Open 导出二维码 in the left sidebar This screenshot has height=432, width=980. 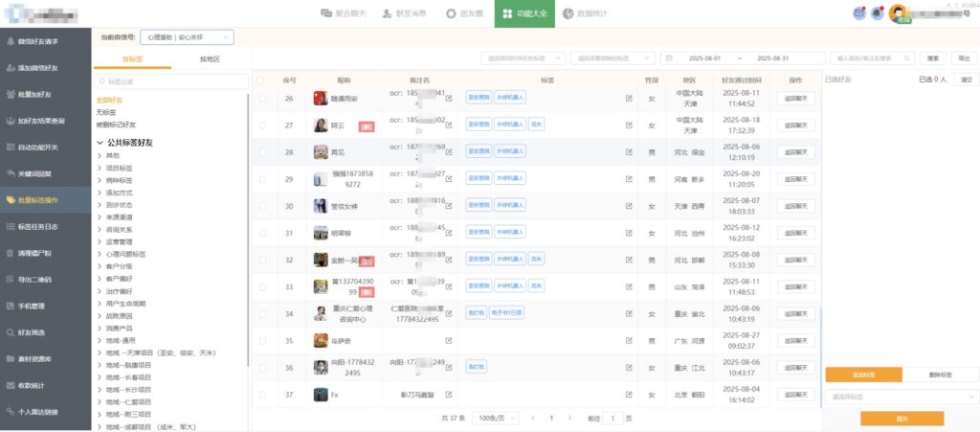coord(36,280)
